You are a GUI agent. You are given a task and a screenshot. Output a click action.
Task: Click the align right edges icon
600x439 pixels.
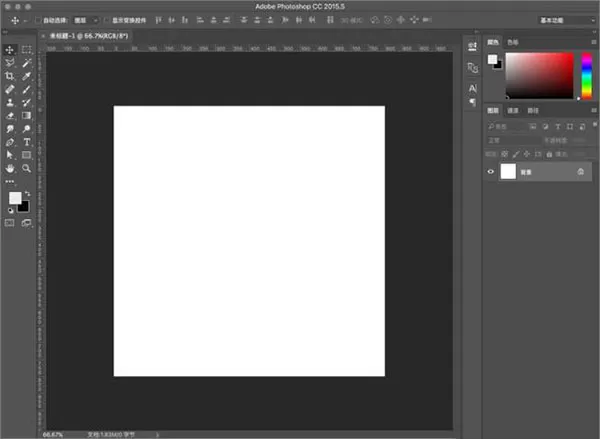(x=227, y=20)
